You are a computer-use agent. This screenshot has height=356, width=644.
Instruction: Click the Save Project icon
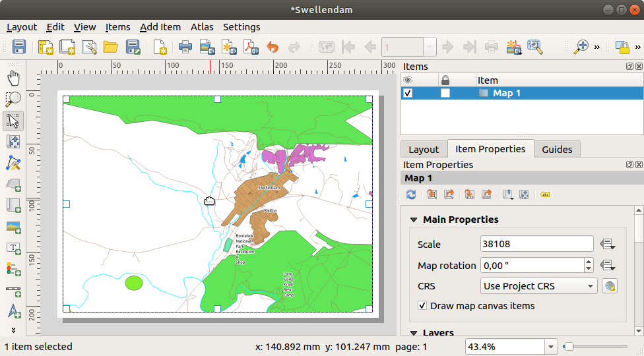[x=19, y=47]
